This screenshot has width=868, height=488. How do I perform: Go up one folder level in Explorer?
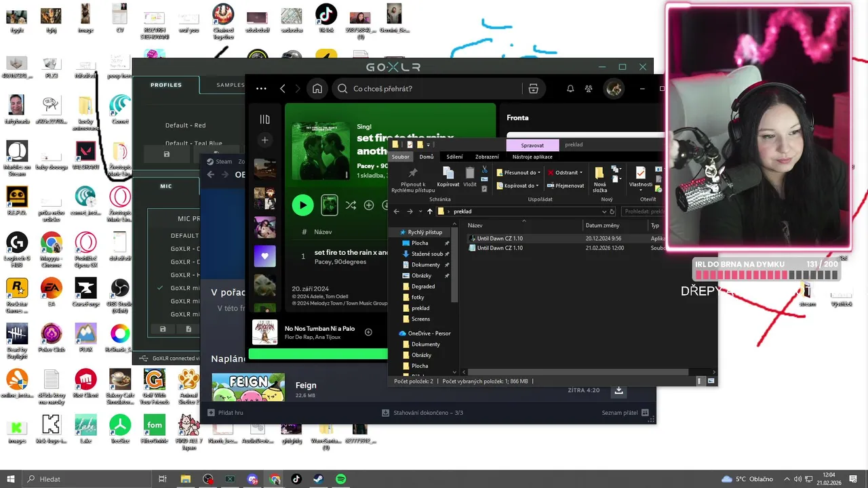point(429,211)
